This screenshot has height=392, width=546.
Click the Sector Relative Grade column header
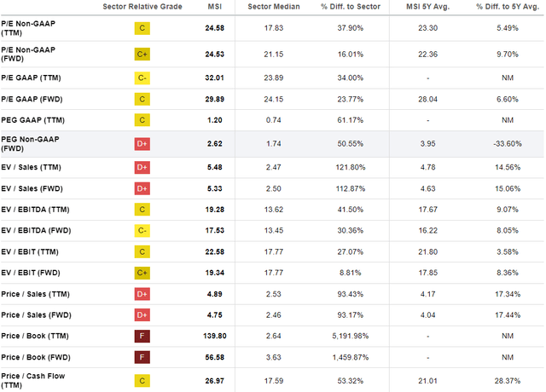(142, 7)
